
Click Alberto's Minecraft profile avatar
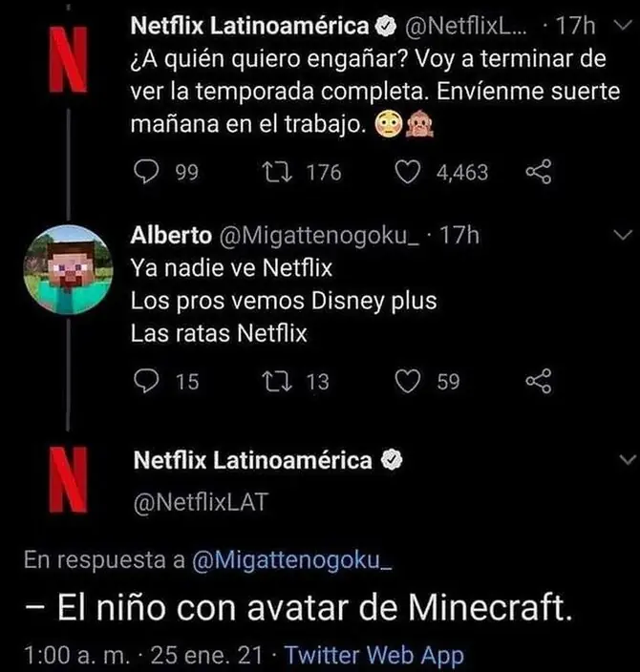pyautogui.click(x=66, y=271)
